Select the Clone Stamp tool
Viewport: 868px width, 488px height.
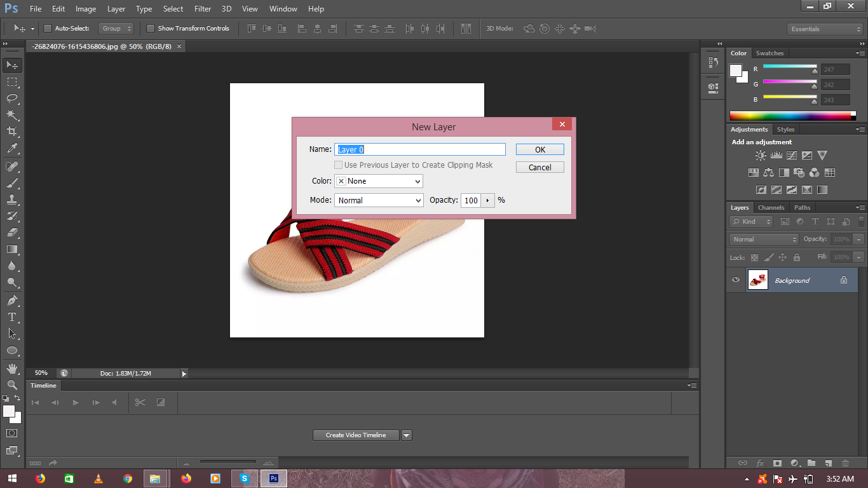tap(12, 200)
